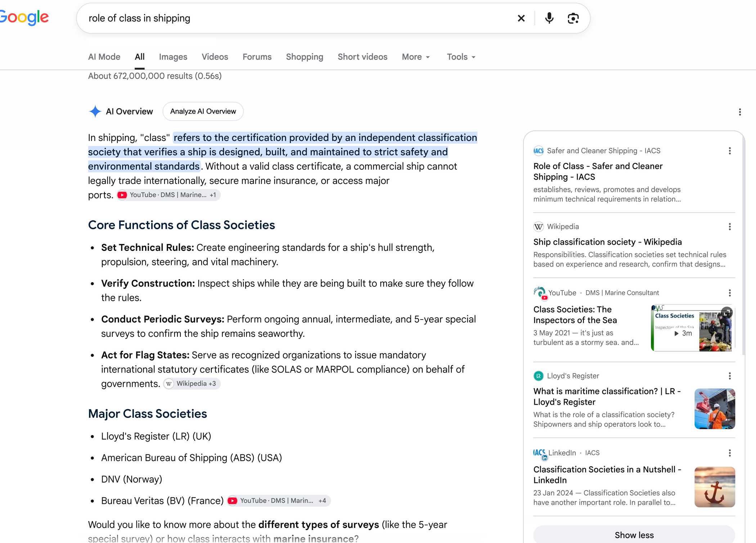Screen dimensions: 756x543
Task: Open the Tools dropdown
Action: coord(461,57)
